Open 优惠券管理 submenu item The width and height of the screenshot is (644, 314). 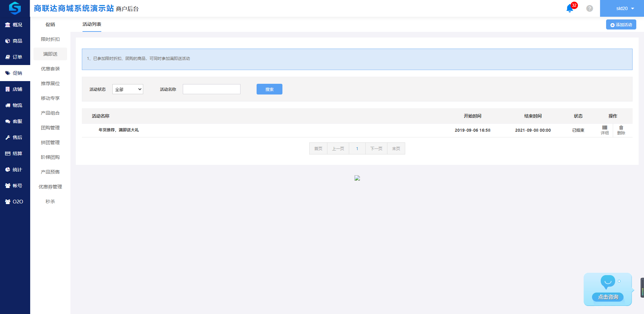pos(50,187)
